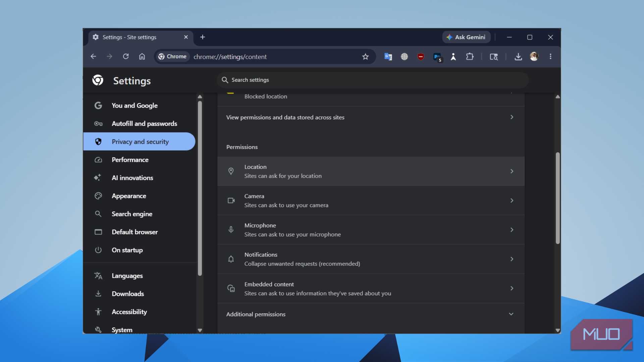Open a new tab with plus button
The height and width of the screenshot is (362, 644).
[203, 37]
